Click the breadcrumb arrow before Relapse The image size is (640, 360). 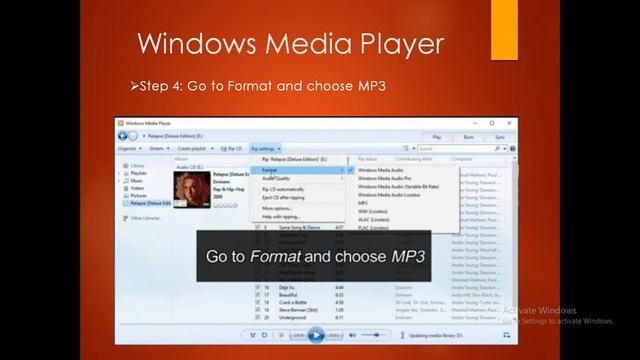tap(144, 136)
